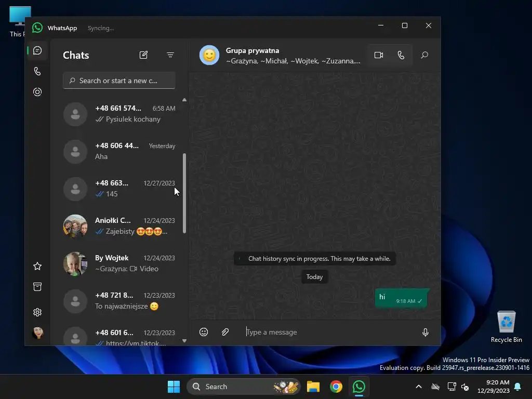This screenshot has height=399, width=532.
Task: Minimize the WhatsApp window
Action: tap(381, 25)
